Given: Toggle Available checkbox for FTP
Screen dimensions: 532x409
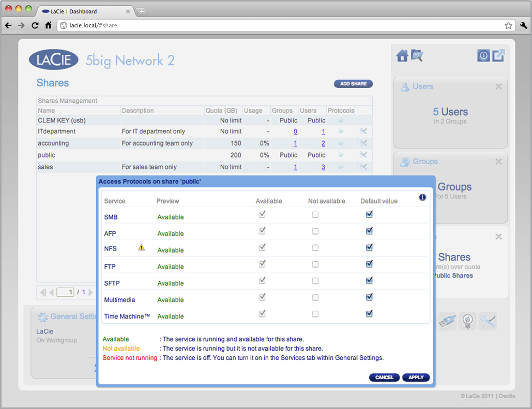Looking at the screenshot, I should [x=262, y=264].
